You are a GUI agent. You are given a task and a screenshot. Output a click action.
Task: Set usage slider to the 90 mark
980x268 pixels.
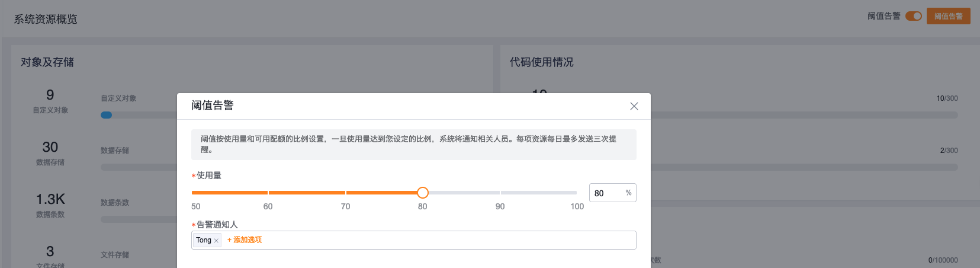coord(500,193)
